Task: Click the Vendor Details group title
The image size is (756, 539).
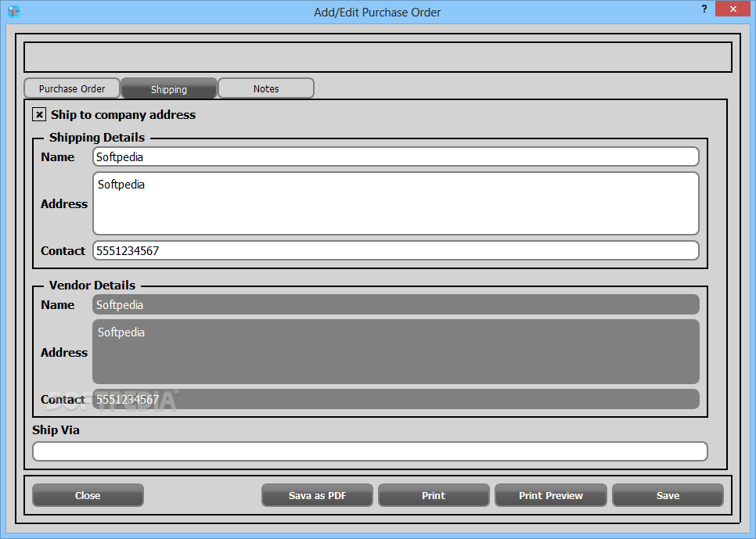Action: (92, 286)
